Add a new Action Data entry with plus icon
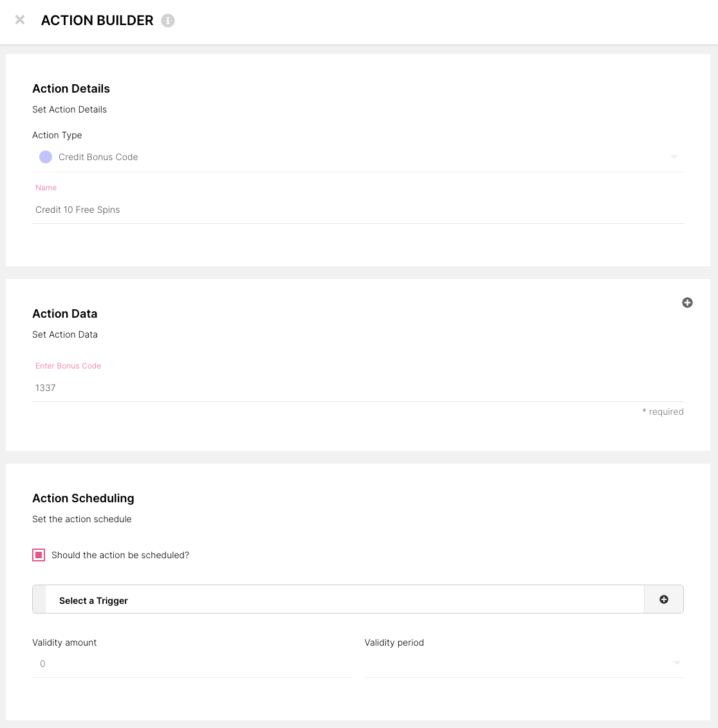 click(687, 303)
